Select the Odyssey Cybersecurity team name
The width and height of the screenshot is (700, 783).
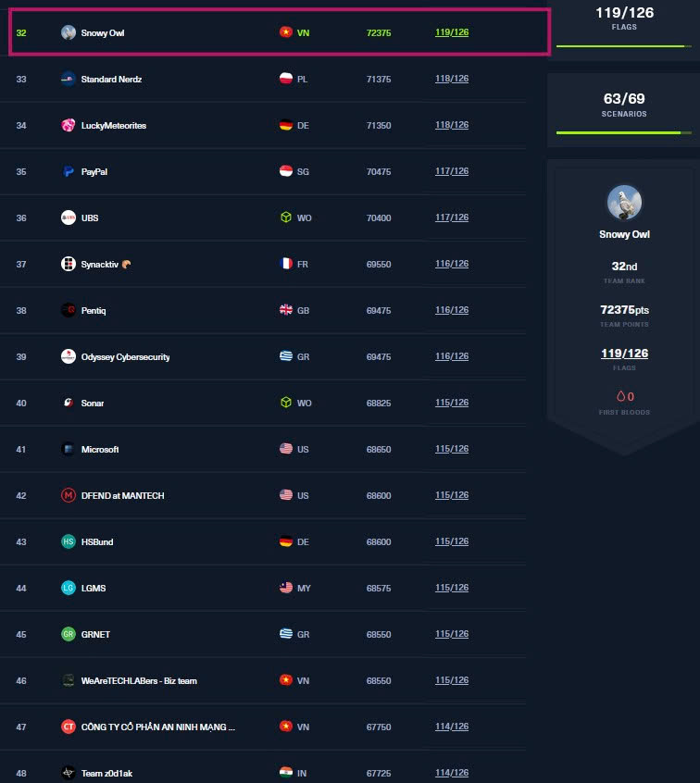point(125,357)
